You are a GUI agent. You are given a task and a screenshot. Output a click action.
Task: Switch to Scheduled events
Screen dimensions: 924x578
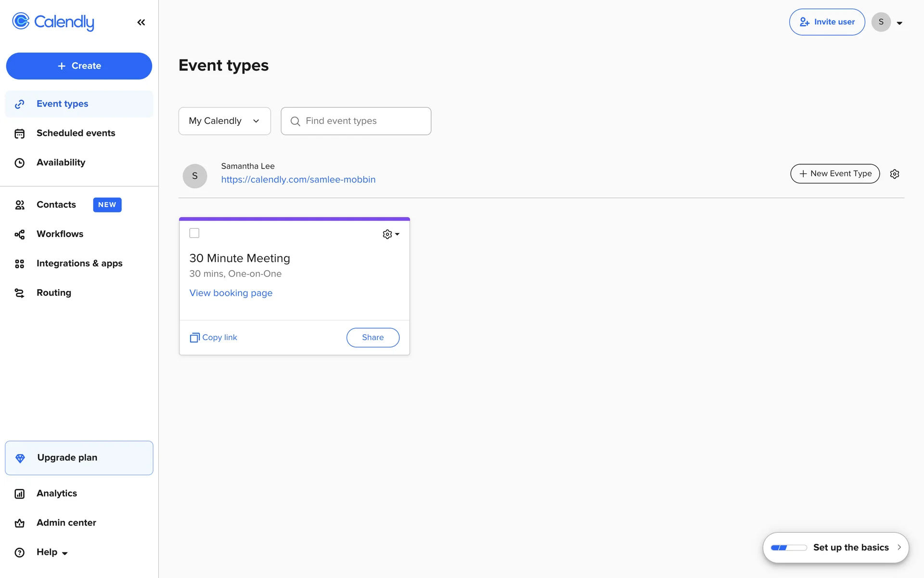coord(76,133)
